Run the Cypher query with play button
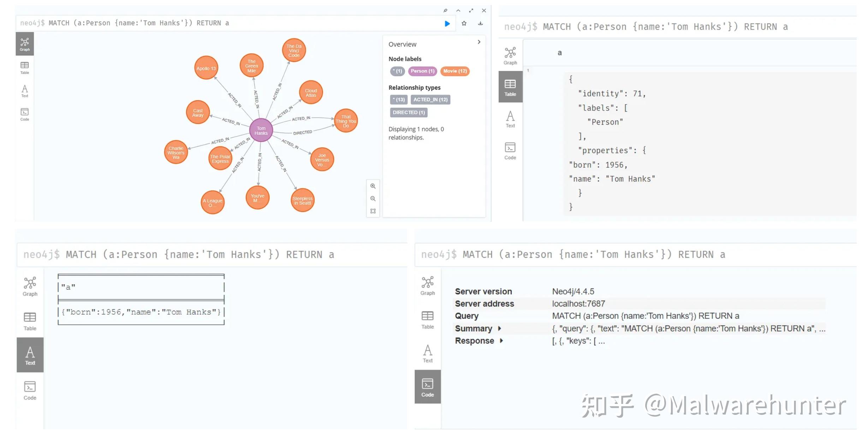868x441 pixels. (x=447, y=24)
